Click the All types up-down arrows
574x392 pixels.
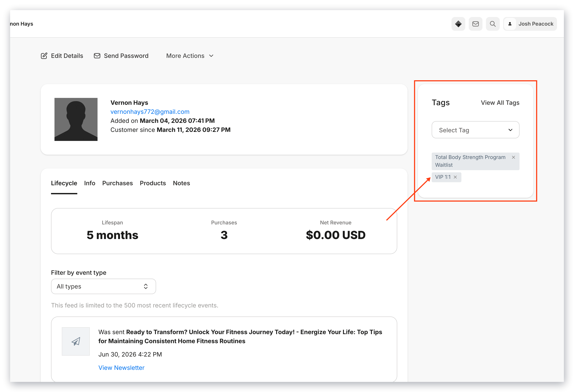point(146,286)
